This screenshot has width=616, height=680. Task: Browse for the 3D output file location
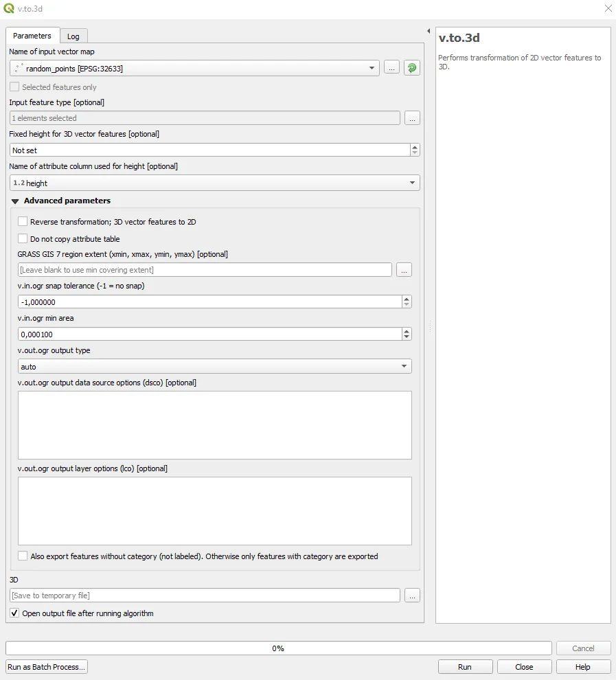(412, 596)
